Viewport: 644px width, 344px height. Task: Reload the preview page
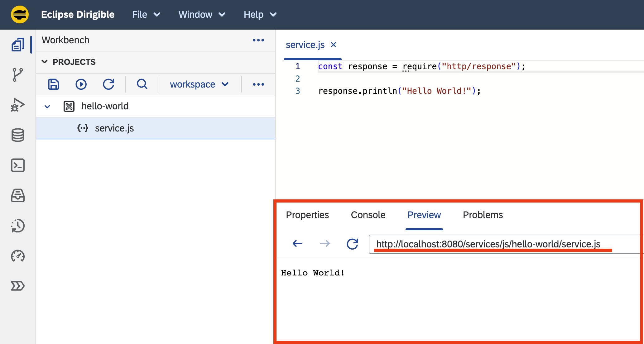click(x=352, y=244)
